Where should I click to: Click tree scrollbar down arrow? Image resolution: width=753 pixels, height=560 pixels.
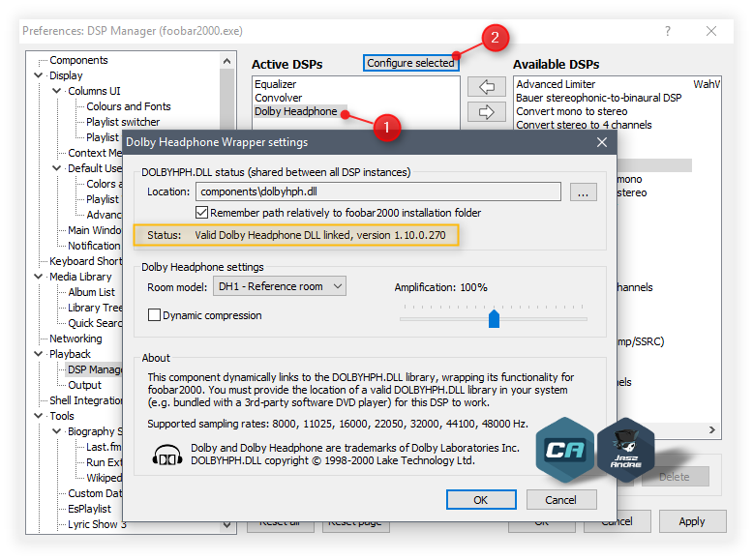227,525
